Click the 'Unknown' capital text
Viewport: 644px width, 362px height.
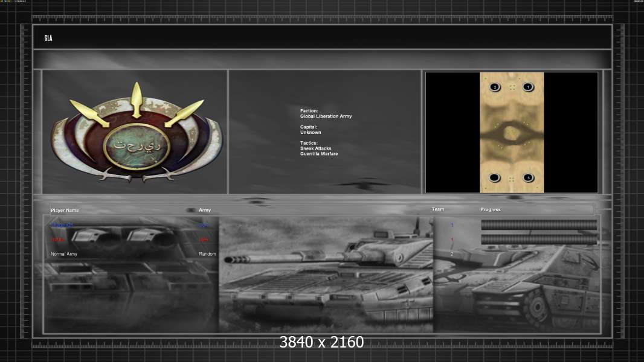[311, 132]
